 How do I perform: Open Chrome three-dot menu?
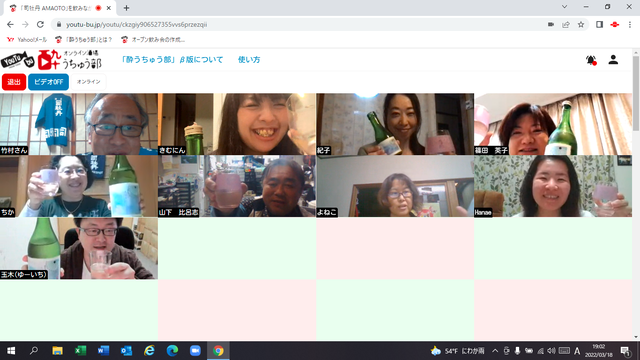630,24
